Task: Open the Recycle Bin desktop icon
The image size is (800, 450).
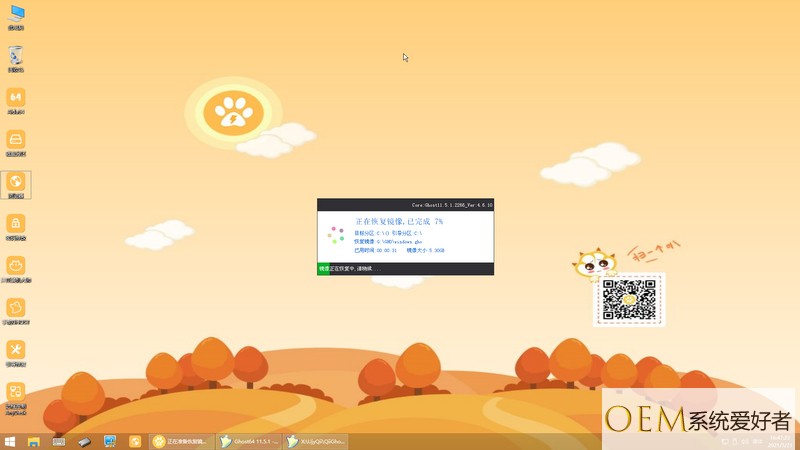Action: (x=16, y=57)
